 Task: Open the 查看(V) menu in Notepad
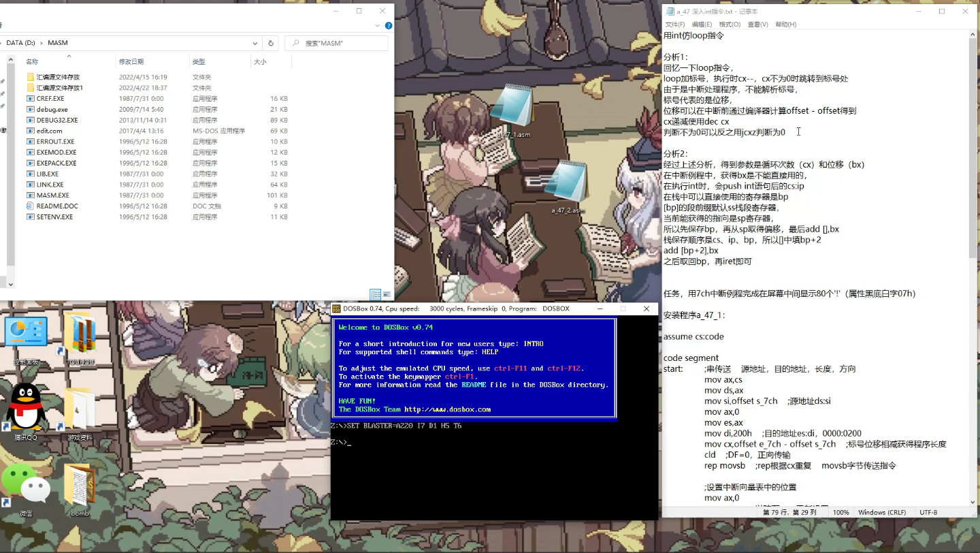click(757, 25)
